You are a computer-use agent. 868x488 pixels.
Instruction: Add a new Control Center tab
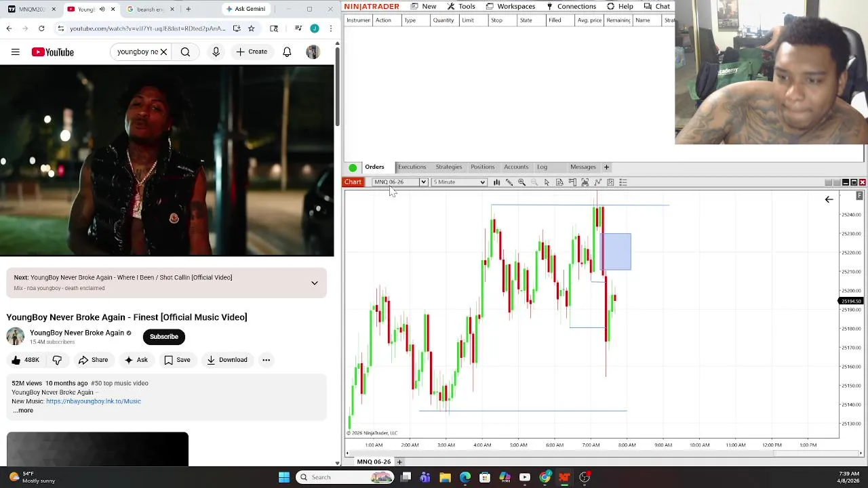606,167
